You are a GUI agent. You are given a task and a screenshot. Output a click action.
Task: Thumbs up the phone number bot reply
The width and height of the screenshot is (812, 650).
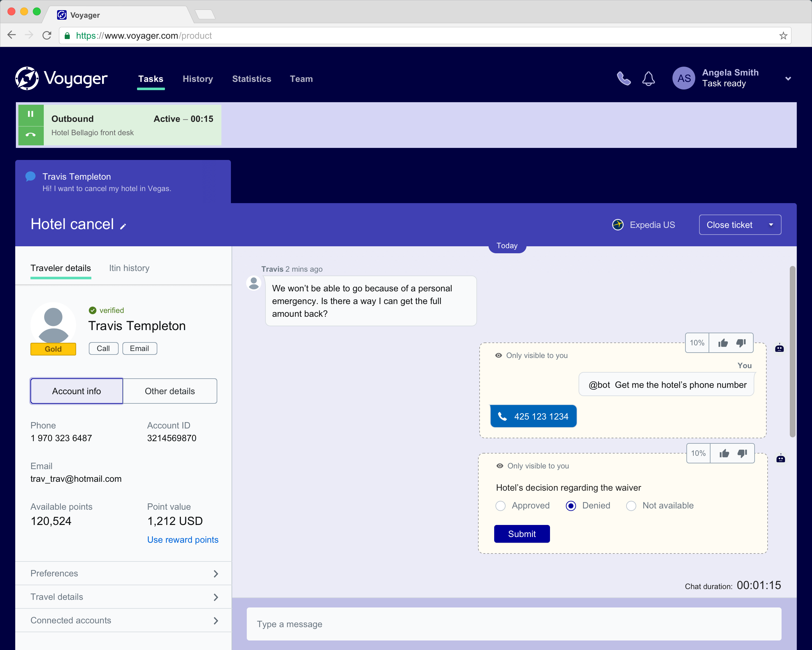click(722, 343)
